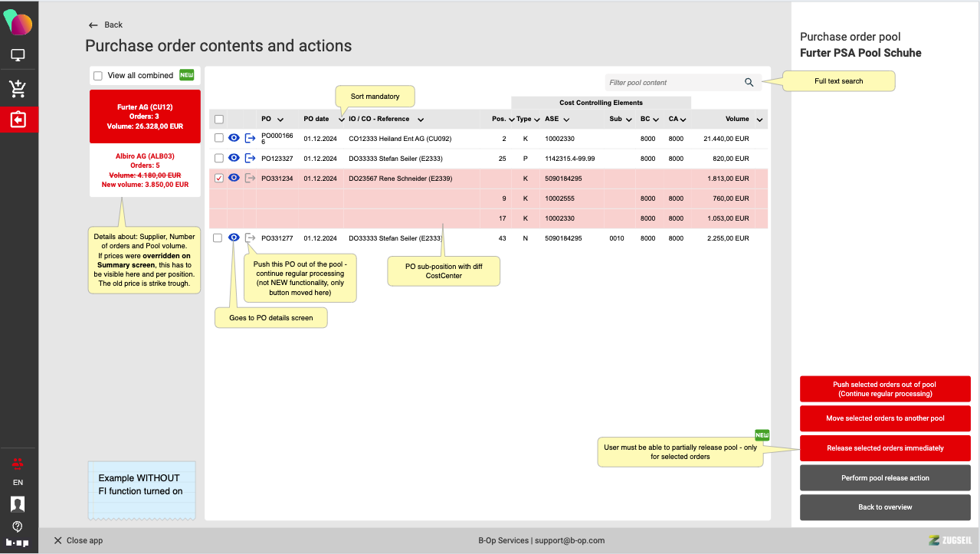Screen dimensions: 980x554
Task: Push PO0001666 out of pool arrow icon
Action: [x=250, y=139]
